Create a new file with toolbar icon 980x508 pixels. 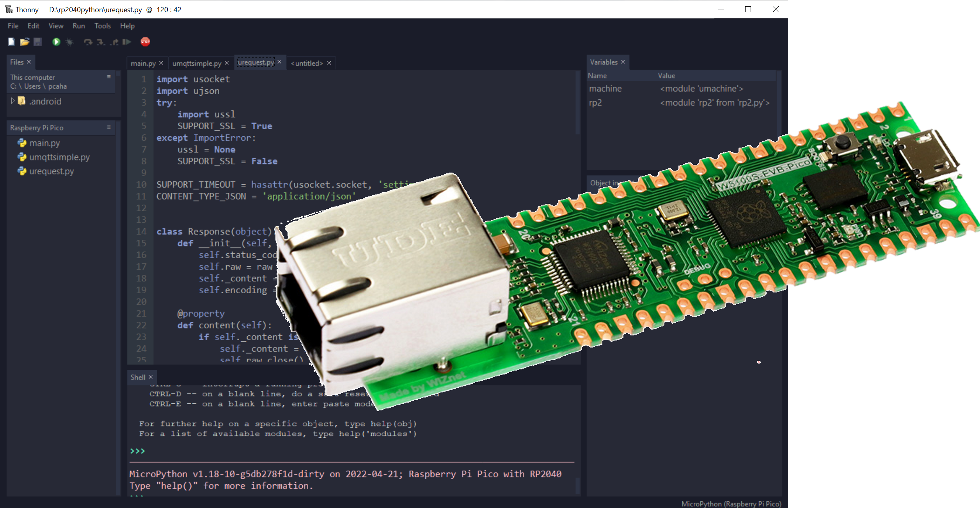[11, 42]
